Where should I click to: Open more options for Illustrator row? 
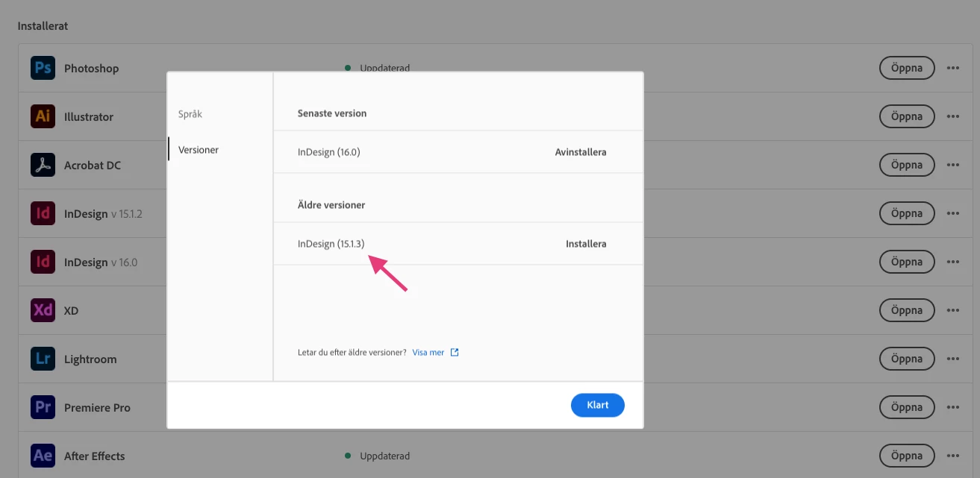point(953,116)
